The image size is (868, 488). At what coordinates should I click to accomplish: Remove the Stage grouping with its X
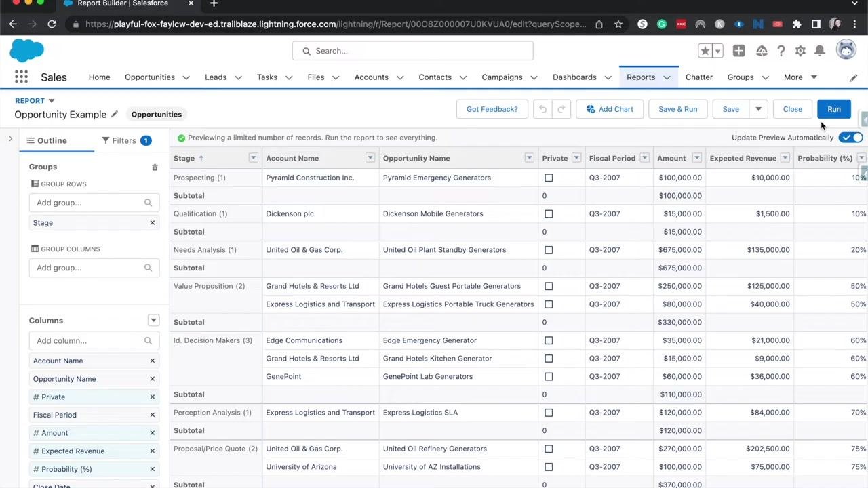(152, 222)
